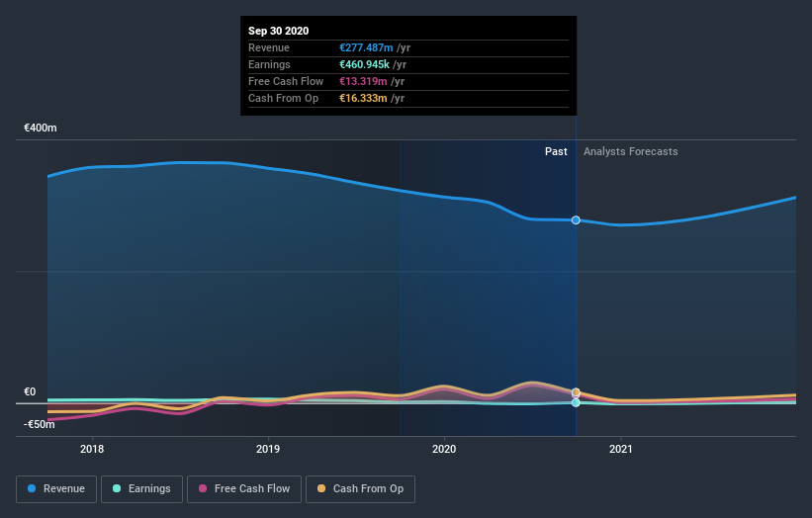Toggle the Cash From Op legend series
This screenshot has height=518, width=812.
[360, 489]
